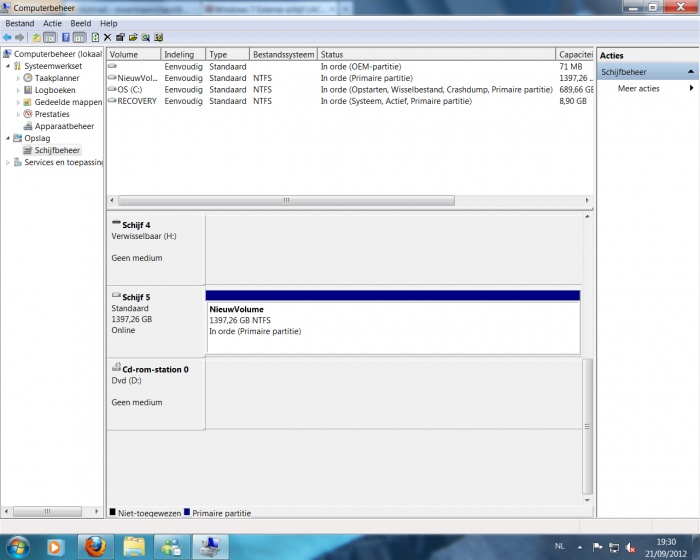Click the Apparaatbeheer device icon
The width and height of the screenshot is (700, 560).
click(x=28, y=126)
